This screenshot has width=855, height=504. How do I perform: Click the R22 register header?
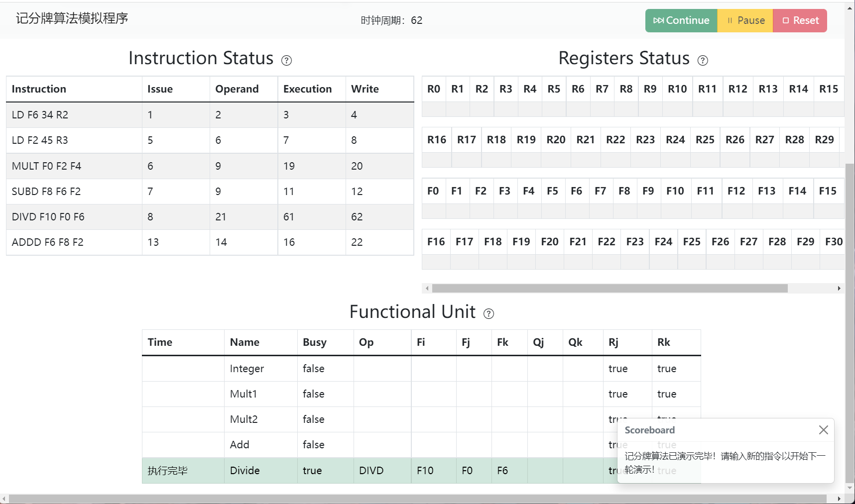(x=615, y=140)
